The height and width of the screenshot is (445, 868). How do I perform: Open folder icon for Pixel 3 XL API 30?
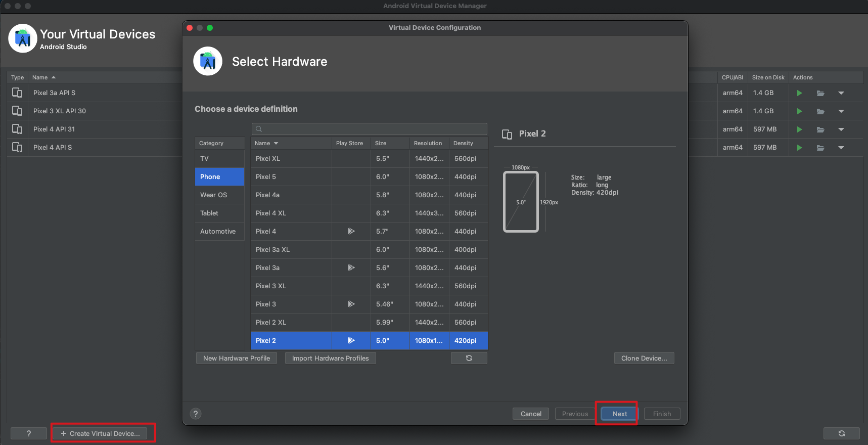[820, 111]
